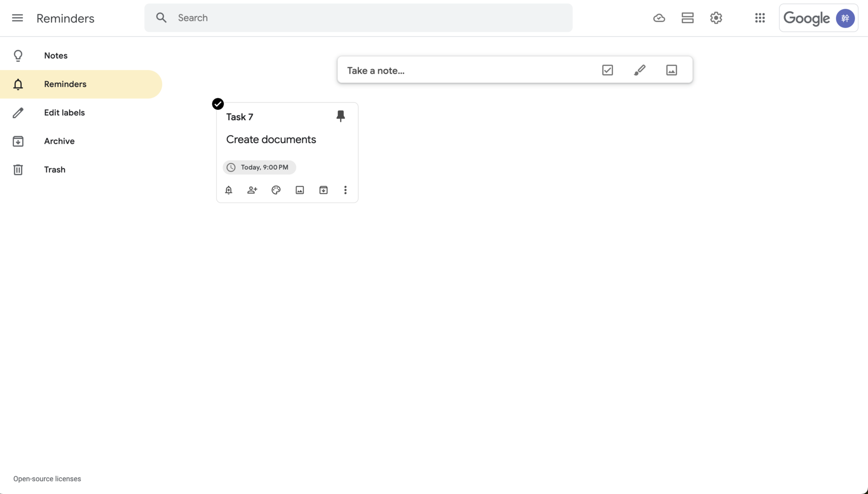This screenshot has width=868, height=494.
Task: Open Keep settings menu
Action: [x=716, y=18]
